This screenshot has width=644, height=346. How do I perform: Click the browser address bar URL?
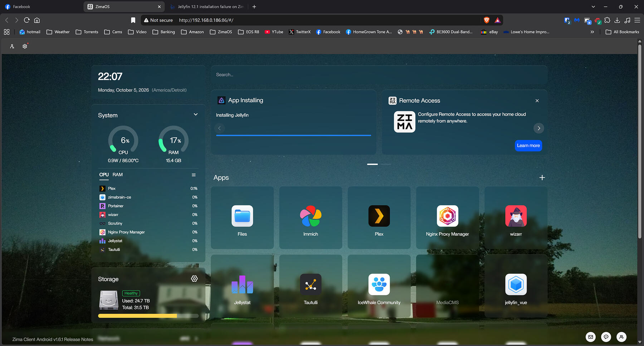[206, 20]
